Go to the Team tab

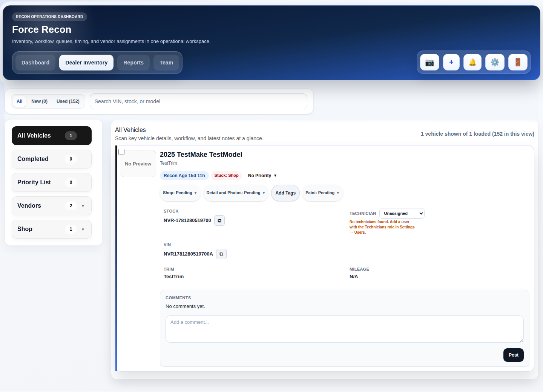point(166,63)
